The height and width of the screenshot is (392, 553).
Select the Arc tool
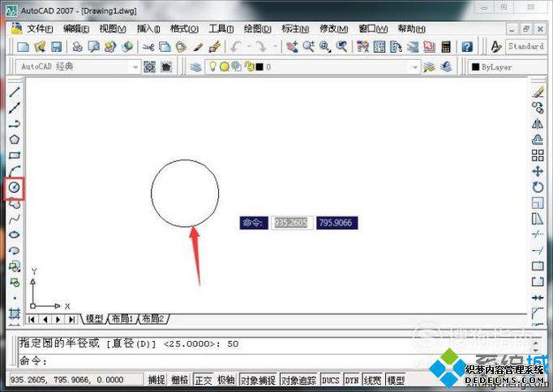(14, 171)
